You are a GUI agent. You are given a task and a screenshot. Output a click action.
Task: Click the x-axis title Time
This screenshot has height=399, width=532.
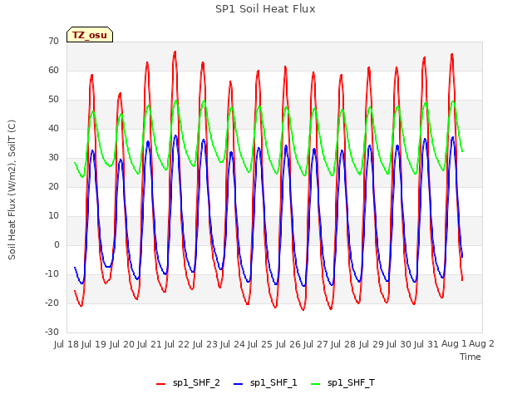coord(470,357)
